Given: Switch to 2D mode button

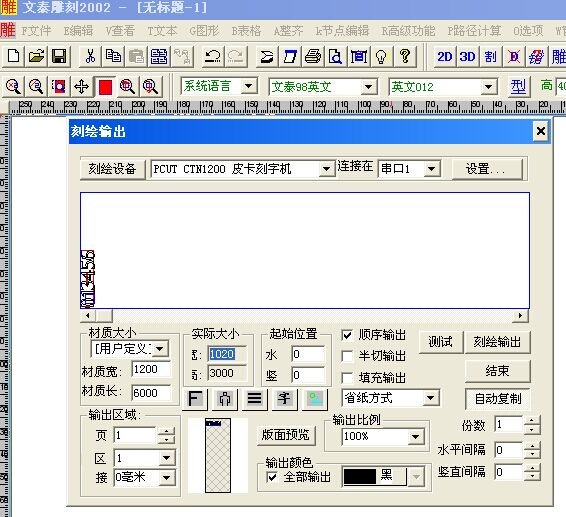Looking at the screenshot, I should (x=444, y=56).
